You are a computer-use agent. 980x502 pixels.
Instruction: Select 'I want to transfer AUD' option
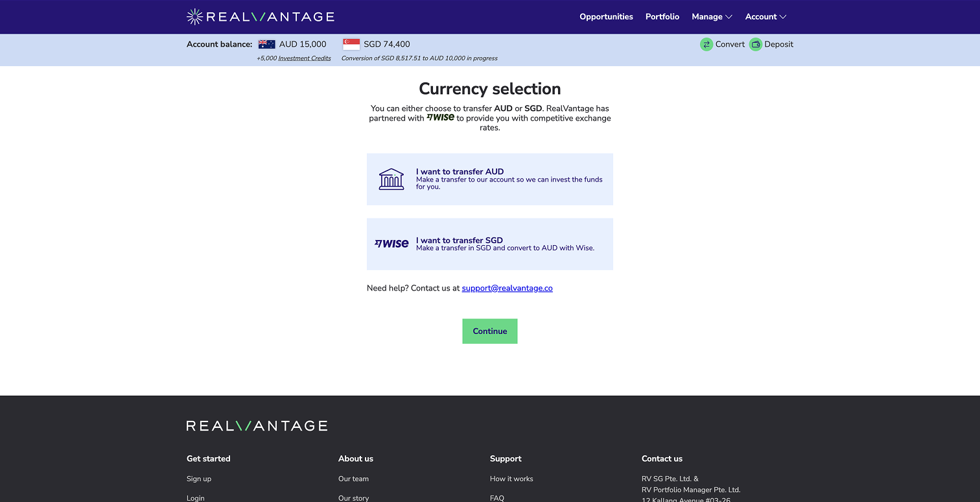click(x=489, y=179)
